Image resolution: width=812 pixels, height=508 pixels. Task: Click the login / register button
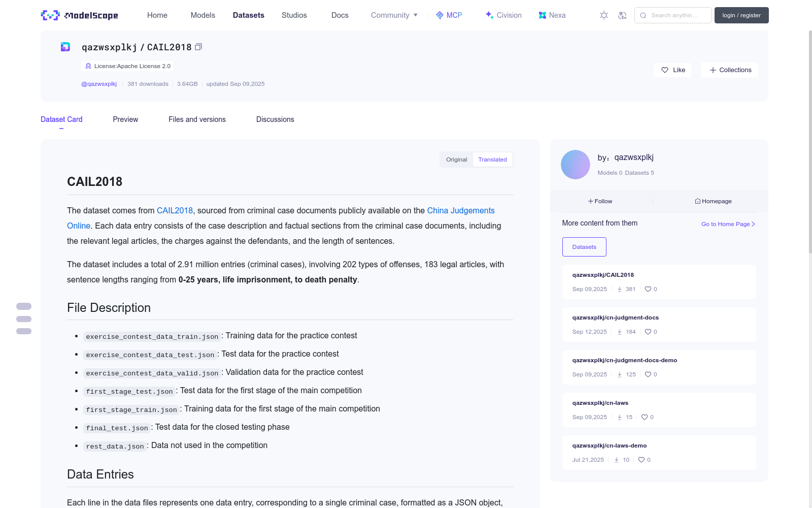pyautogui.click(x=741, y=15)
